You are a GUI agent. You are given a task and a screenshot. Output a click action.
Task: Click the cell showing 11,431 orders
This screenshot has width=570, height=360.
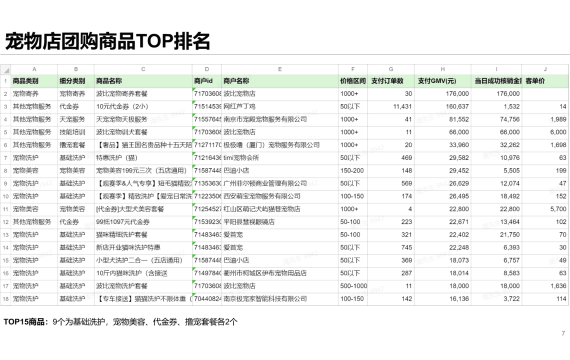[x=391, y=107]
